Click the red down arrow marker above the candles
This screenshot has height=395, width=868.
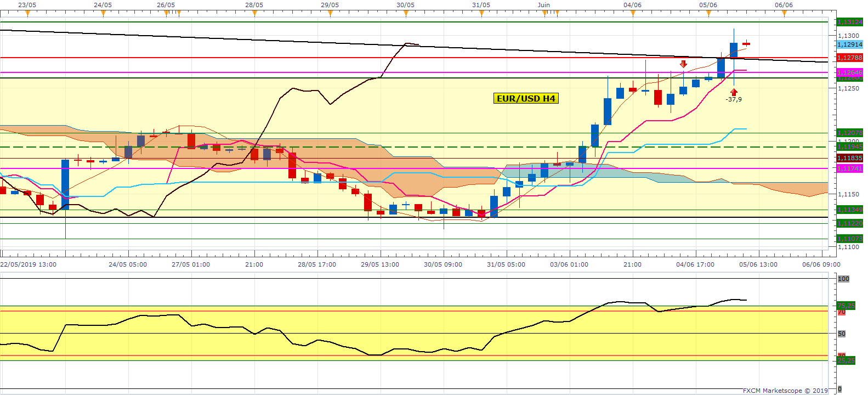click(683, 64)
